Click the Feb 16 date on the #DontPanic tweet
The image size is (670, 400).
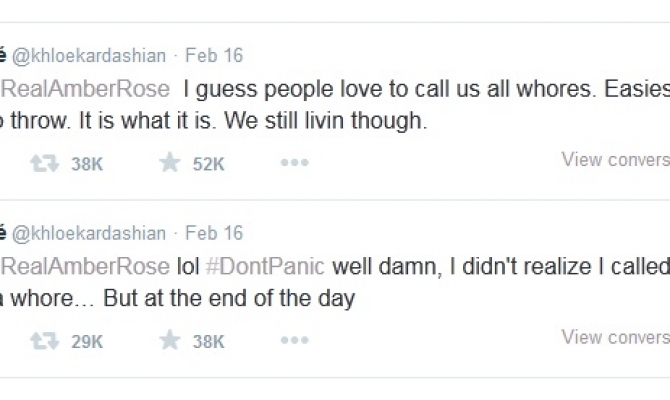(214, 233)
